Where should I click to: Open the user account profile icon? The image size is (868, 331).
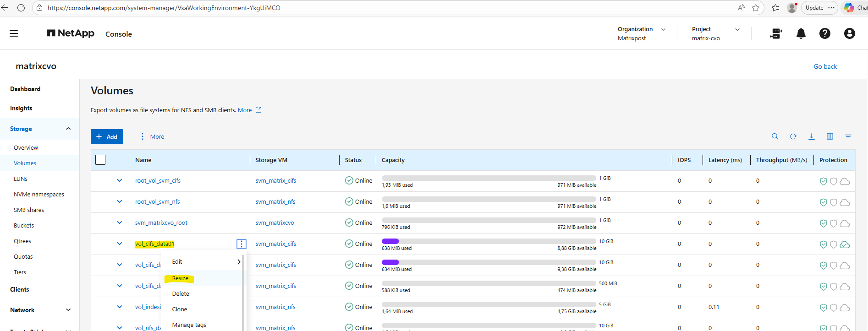point(849,33)
